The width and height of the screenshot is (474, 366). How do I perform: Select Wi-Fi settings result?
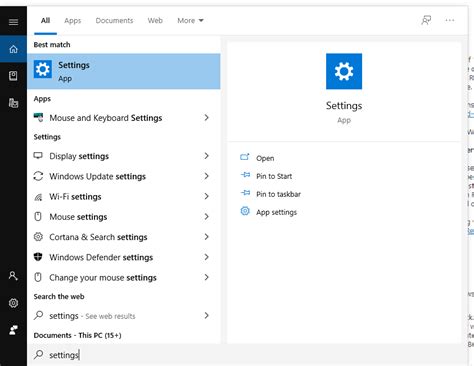124,197
